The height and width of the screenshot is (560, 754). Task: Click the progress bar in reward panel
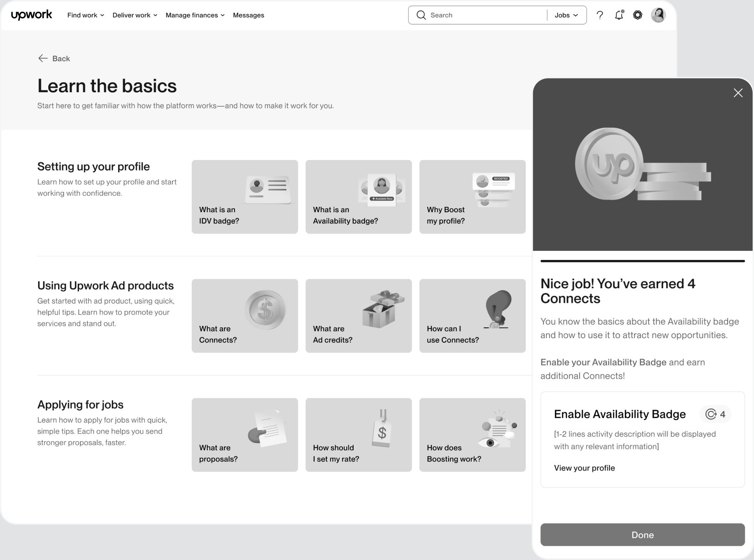[x=643, y=261]
